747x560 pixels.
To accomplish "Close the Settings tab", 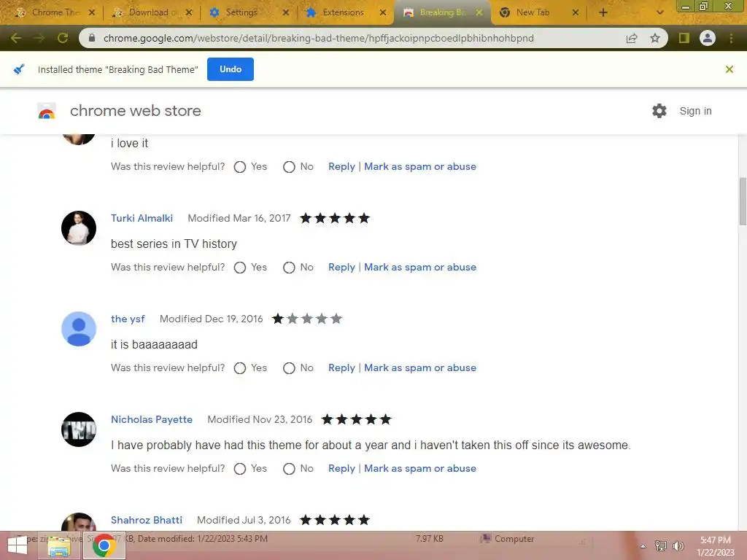I will 286,12.
